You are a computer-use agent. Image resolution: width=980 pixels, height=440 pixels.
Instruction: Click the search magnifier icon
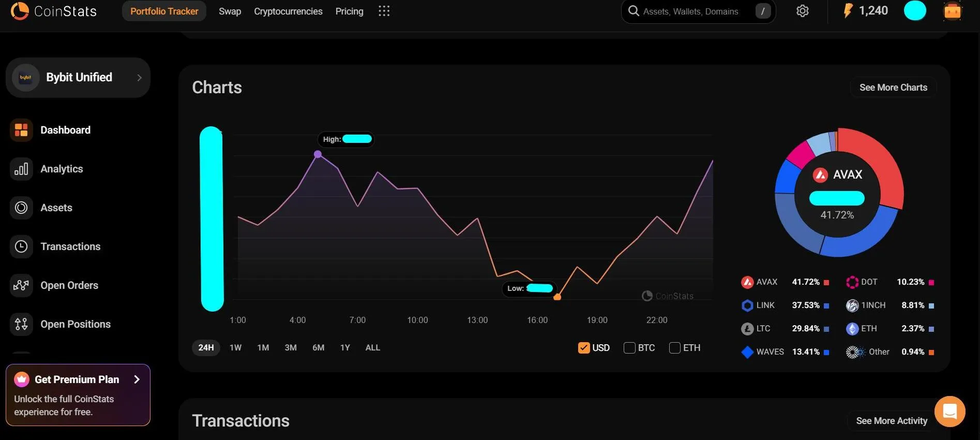634,11
